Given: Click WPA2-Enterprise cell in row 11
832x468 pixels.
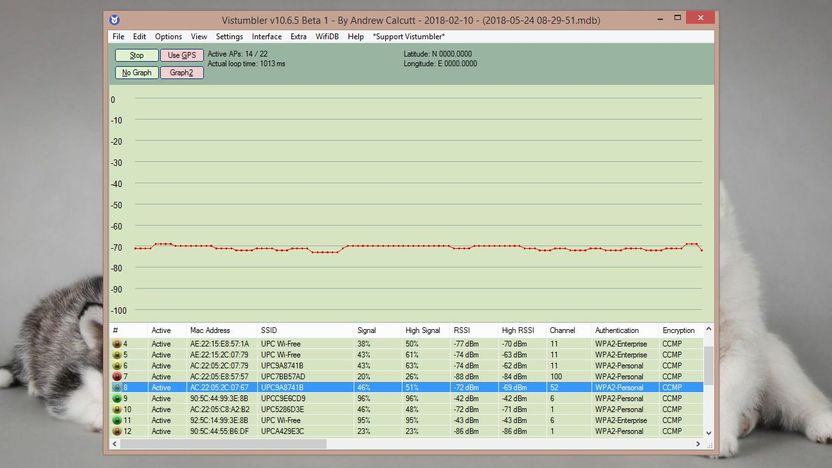Looking at the screenshot, I should pos(621,420).
